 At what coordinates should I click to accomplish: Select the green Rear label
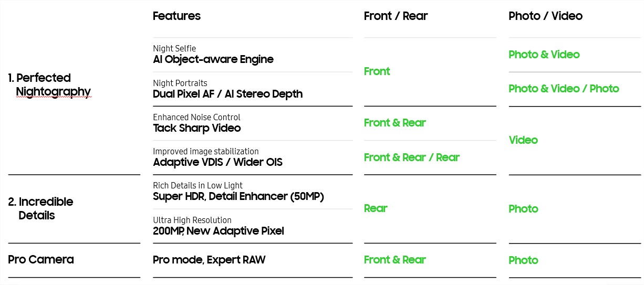[x=376, y=208]
